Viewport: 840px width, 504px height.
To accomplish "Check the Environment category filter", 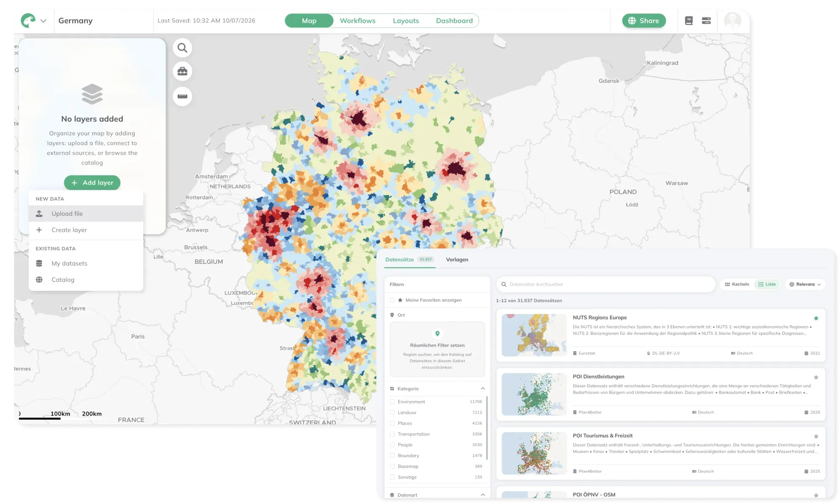I will (392, 402).
